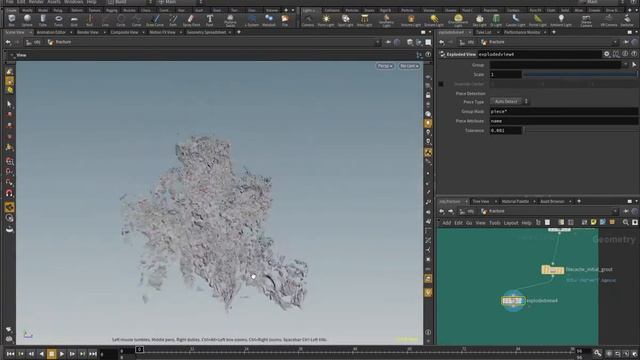Image resolution: width=640 pixels, height=360 pixels.
Task: Click the play backward button
Action: (41, 354)
